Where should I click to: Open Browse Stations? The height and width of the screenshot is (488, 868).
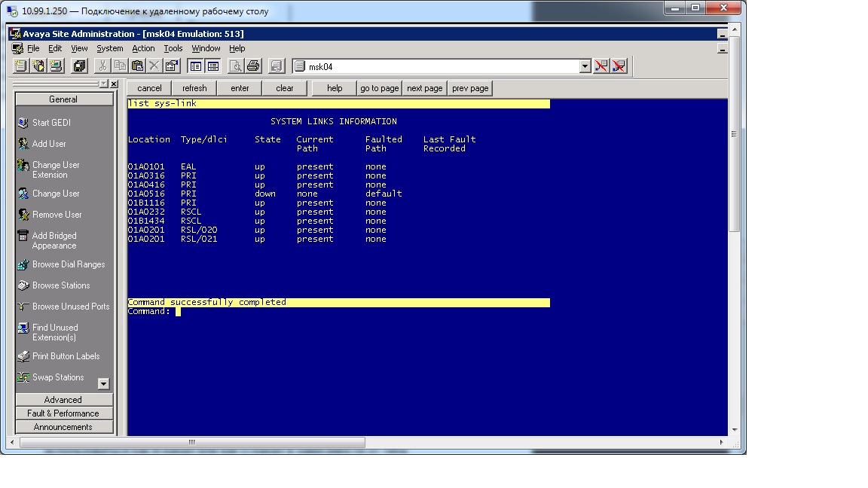pyautogui.click(x=53, y=285)
